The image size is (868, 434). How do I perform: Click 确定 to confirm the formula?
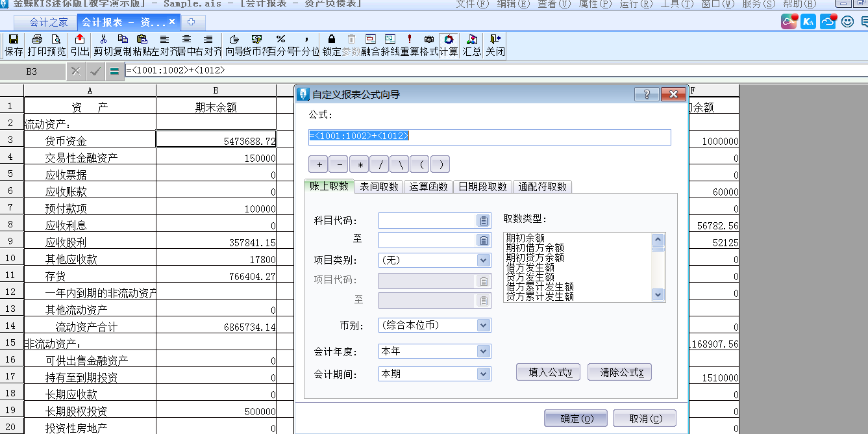[575, 418]
